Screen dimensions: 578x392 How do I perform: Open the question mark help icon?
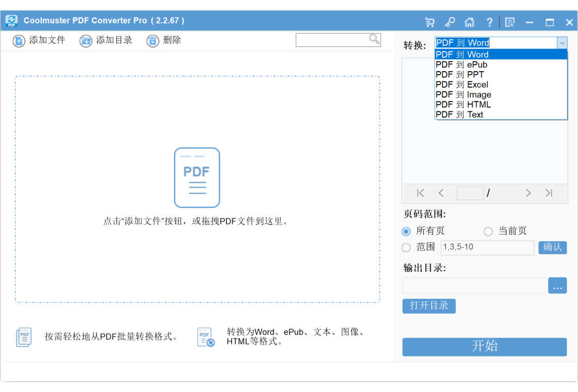(489, 23)
